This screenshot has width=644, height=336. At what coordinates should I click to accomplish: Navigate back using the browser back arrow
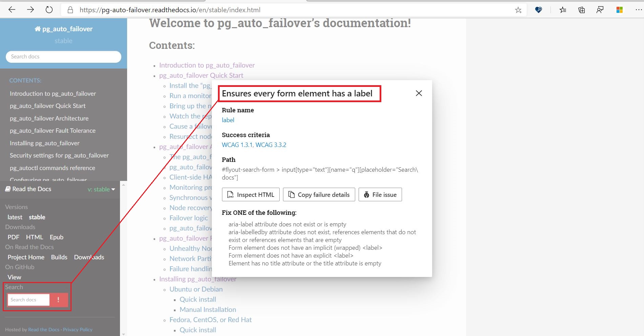coord(12,10)
